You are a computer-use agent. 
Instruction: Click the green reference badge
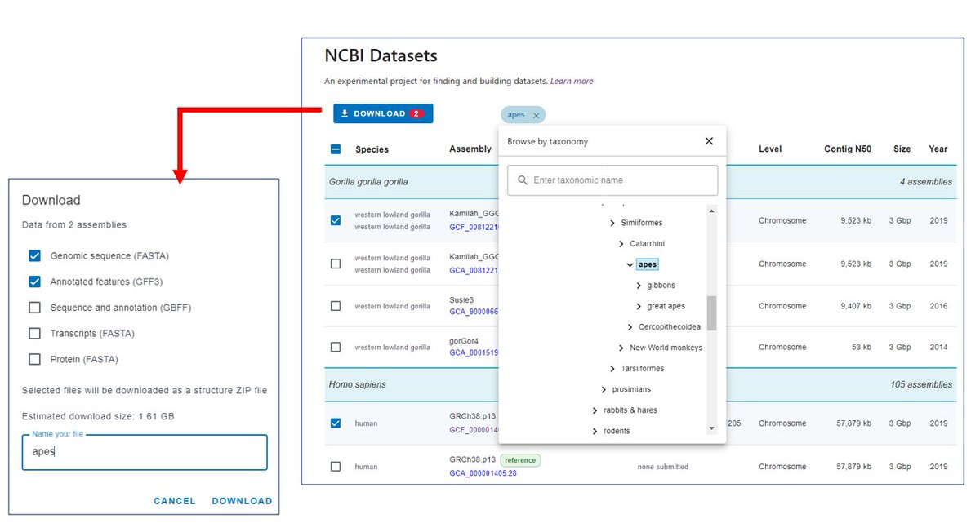520,460
